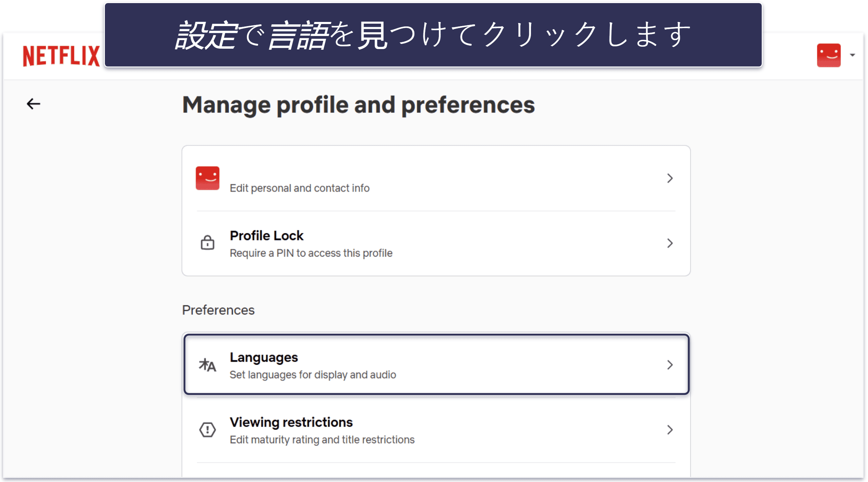Click the chevron on Viewing restrictions row
This screenshot has width=868, height=482.
(670, 430)
